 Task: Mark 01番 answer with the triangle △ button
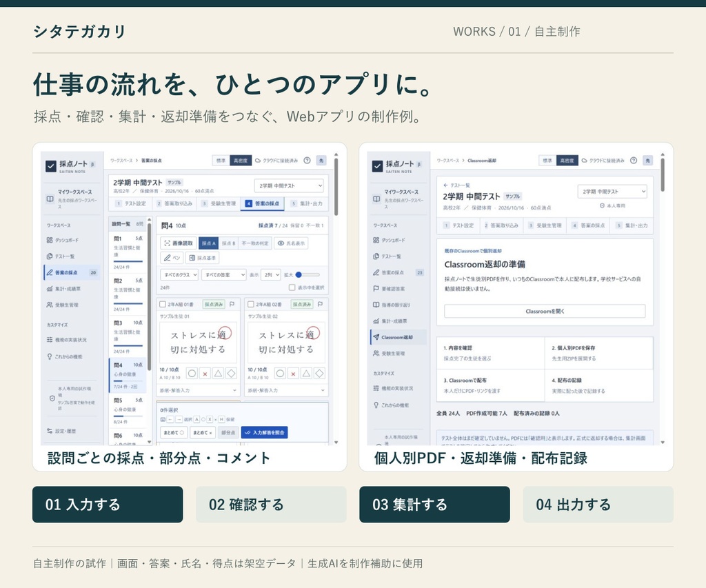coord(218,373)
